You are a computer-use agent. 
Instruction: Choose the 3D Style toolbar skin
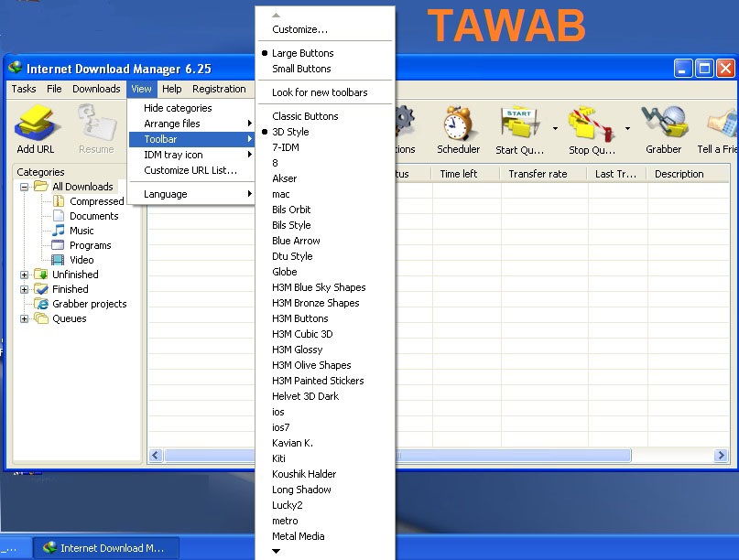[290, 132]
